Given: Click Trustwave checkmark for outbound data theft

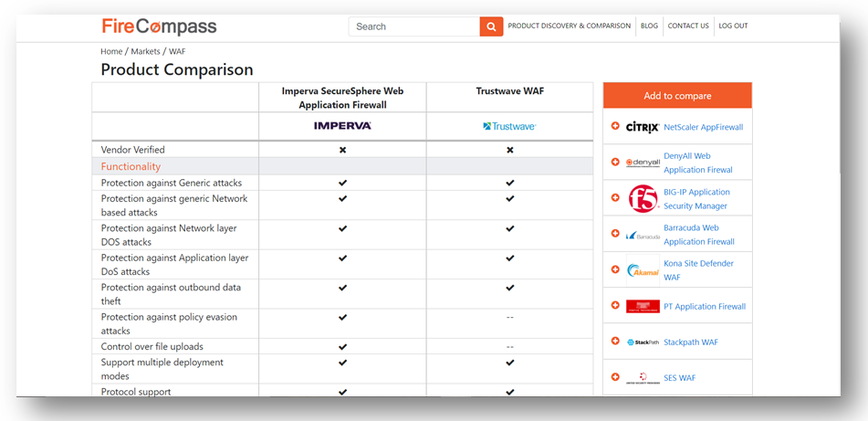Looking at the screenshot, I should [510, 288].
